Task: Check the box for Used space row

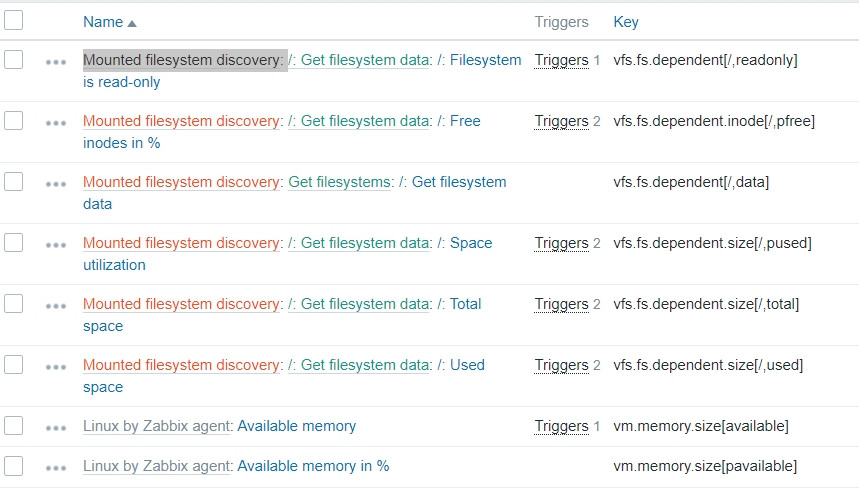Action: pos(14,364)
